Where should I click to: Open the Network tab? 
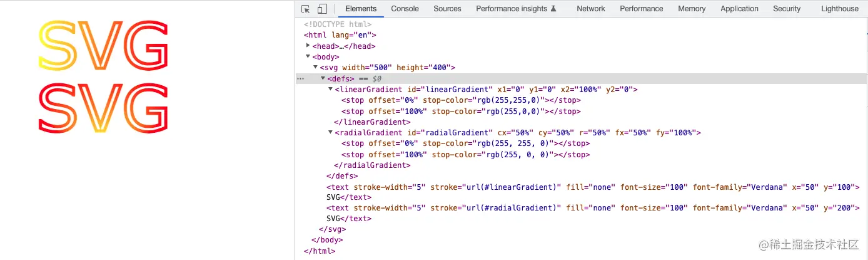[x=591, y=9]
